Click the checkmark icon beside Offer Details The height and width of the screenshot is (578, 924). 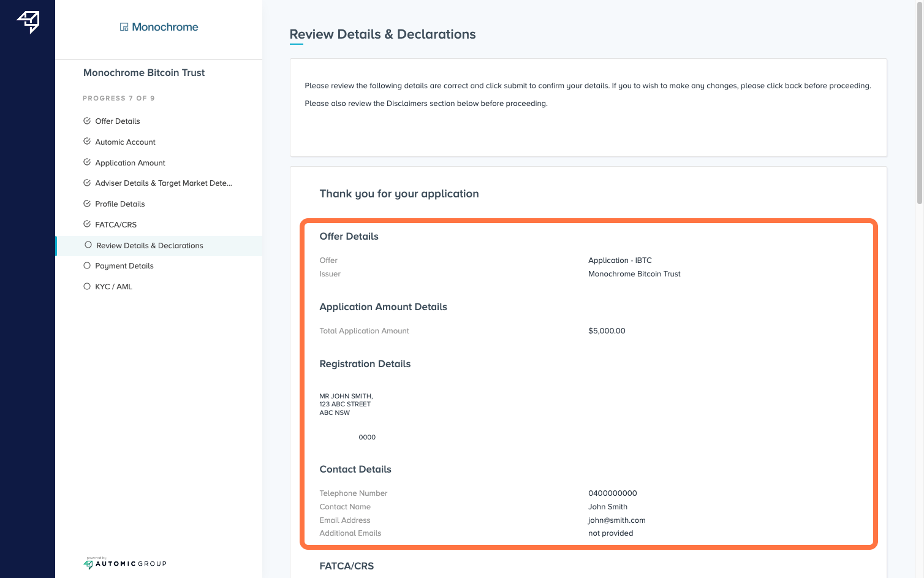[x=87, y=121]
